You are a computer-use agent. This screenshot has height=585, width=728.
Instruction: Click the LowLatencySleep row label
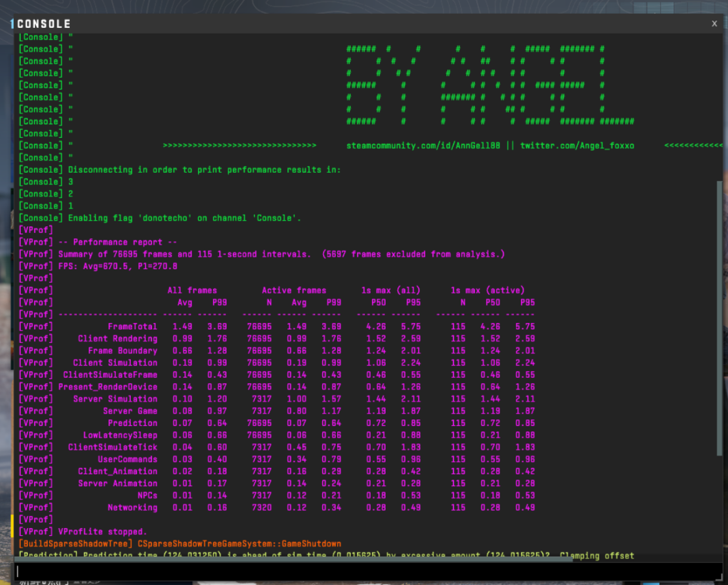click(x=120, y=436)
